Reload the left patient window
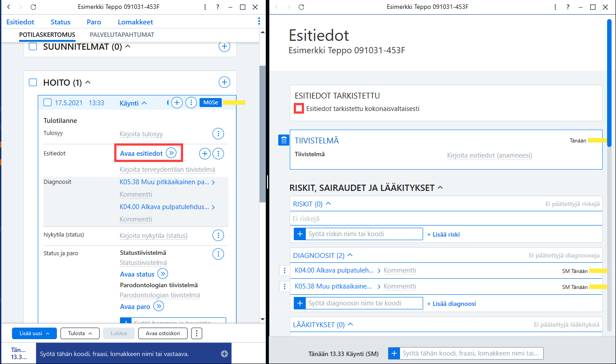616x364 pixels. pyautogui.click(x=34, y=7)
